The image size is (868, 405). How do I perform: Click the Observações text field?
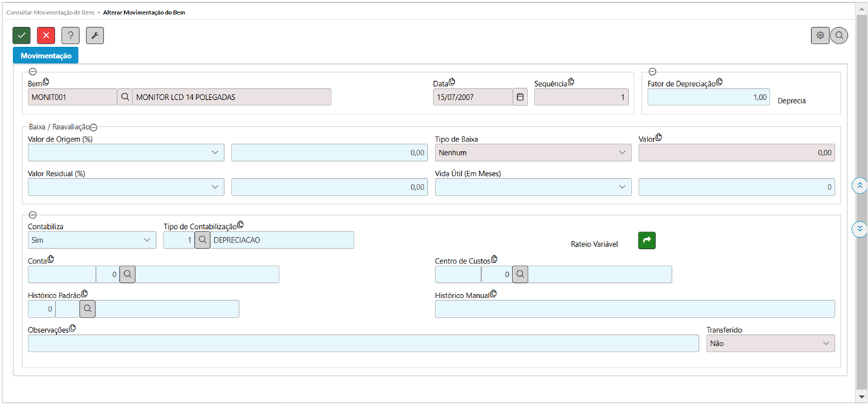coord(363,343)
